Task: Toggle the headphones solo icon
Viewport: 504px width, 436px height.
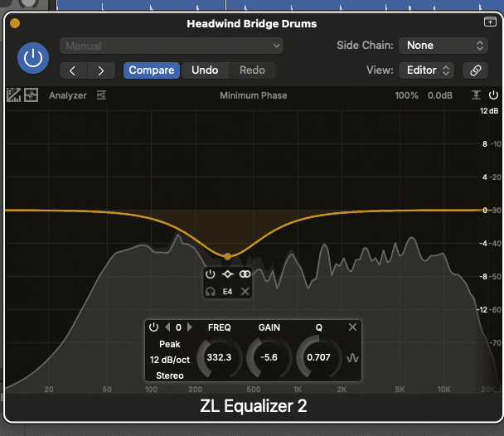Action: [x=211, y=292]
